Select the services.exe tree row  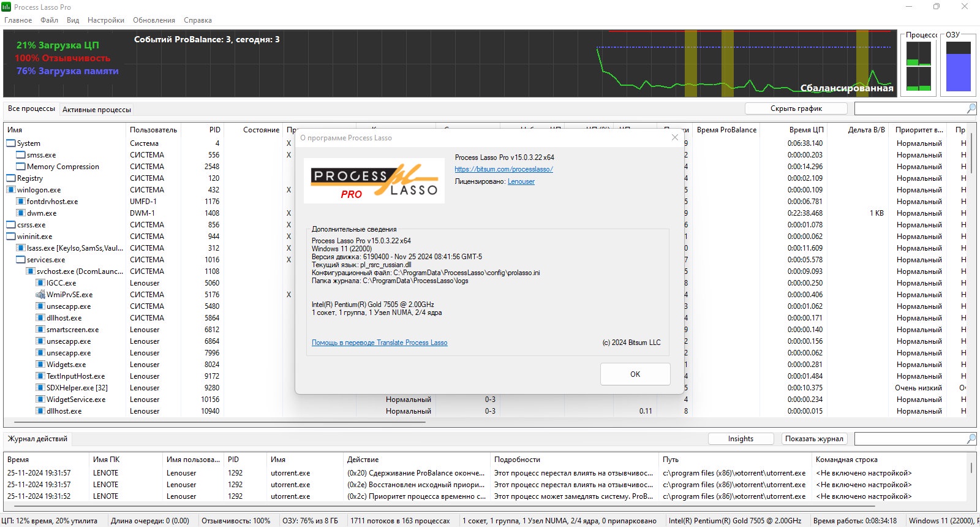pyautogui.click(x=45, y=260)
